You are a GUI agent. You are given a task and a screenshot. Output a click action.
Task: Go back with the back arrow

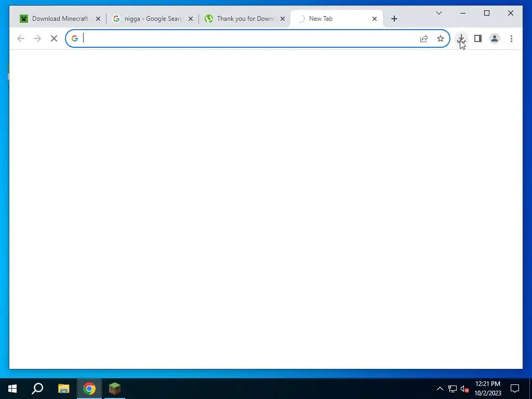pos(21,38)
